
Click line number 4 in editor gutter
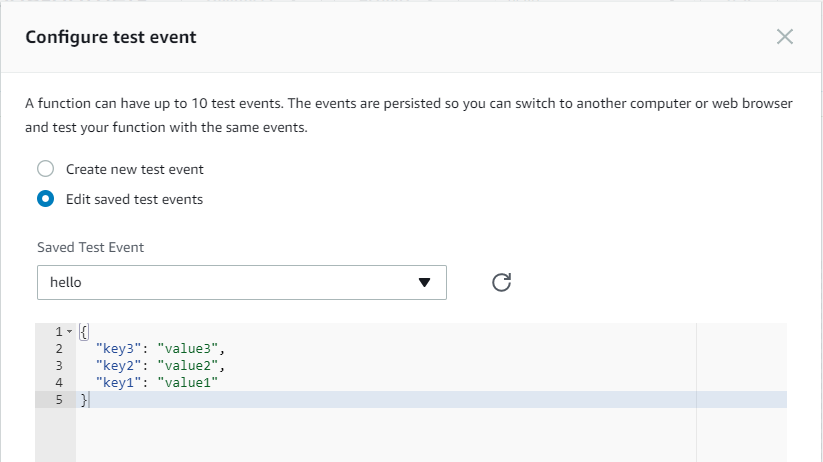point(59,382)
